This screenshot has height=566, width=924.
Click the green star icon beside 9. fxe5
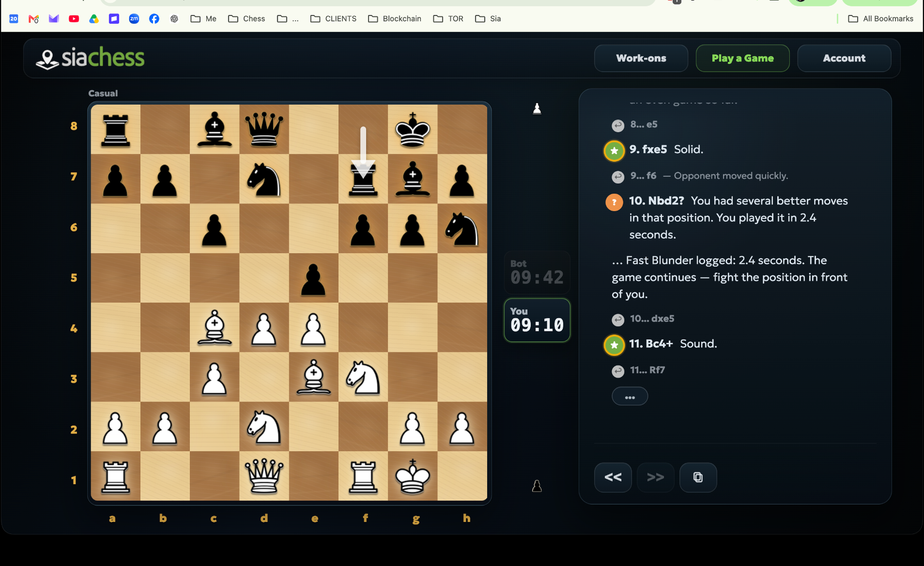click(614, 150)
